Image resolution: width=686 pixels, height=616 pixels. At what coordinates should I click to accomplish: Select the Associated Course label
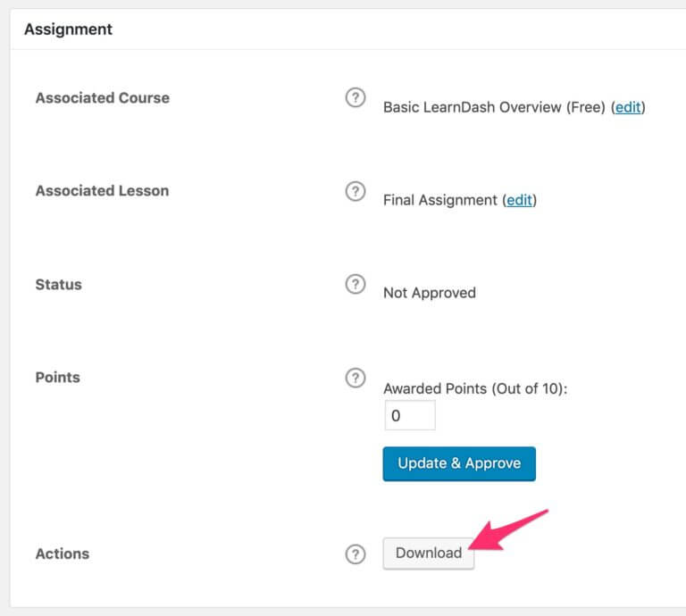tap(102, 98)
